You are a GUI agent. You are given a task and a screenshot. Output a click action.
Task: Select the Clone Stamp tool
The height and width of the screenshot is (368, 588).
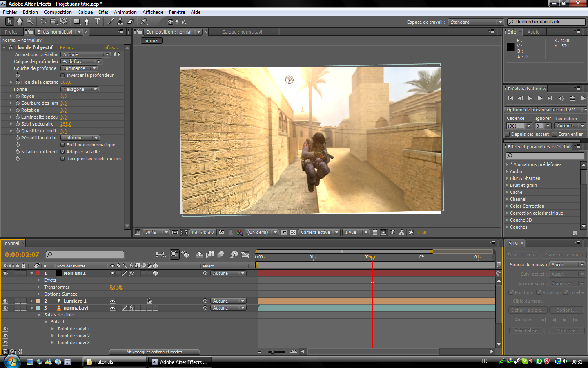click(x=120, y=21)
